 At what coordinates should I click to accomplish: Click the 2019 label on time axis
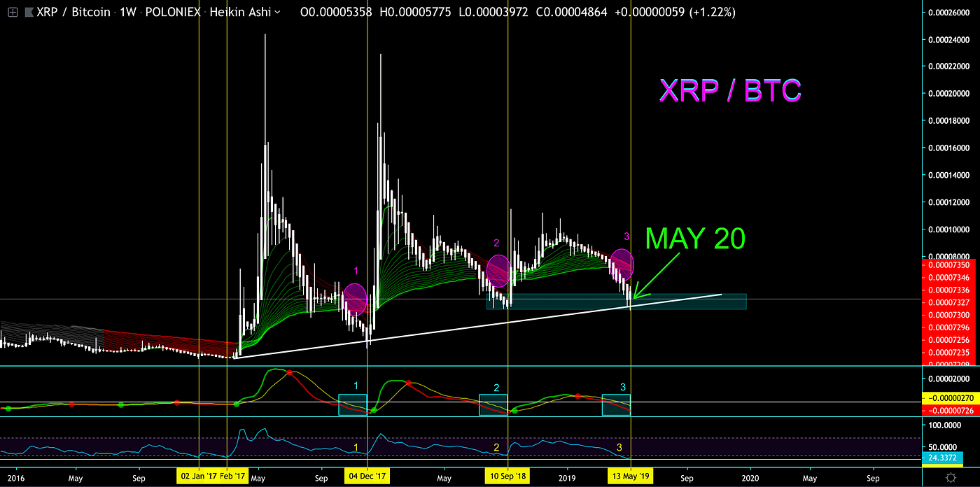click(566, 479)
